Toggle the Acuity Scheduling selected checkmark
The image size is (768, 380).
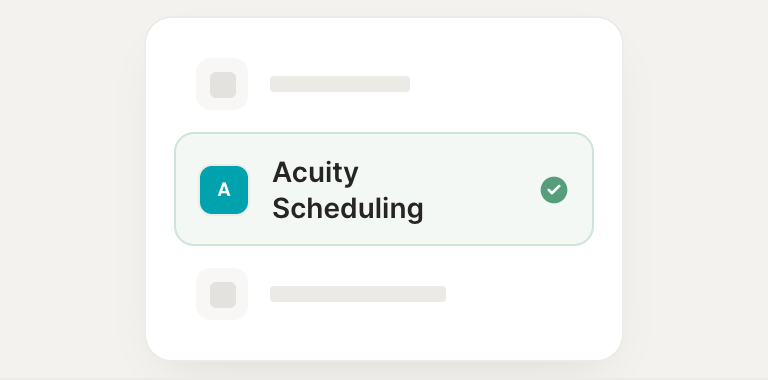click(x=554, y=190)
